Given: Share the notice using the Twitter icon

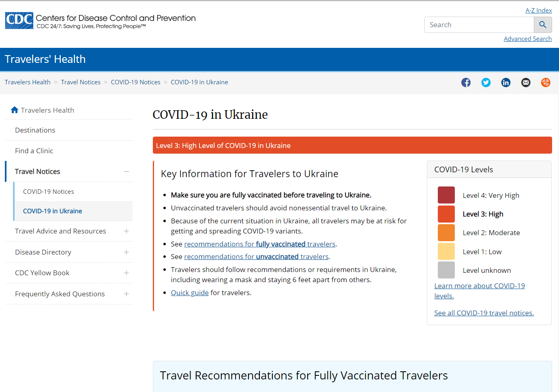Looking at the screenshot, I should 486,82.
